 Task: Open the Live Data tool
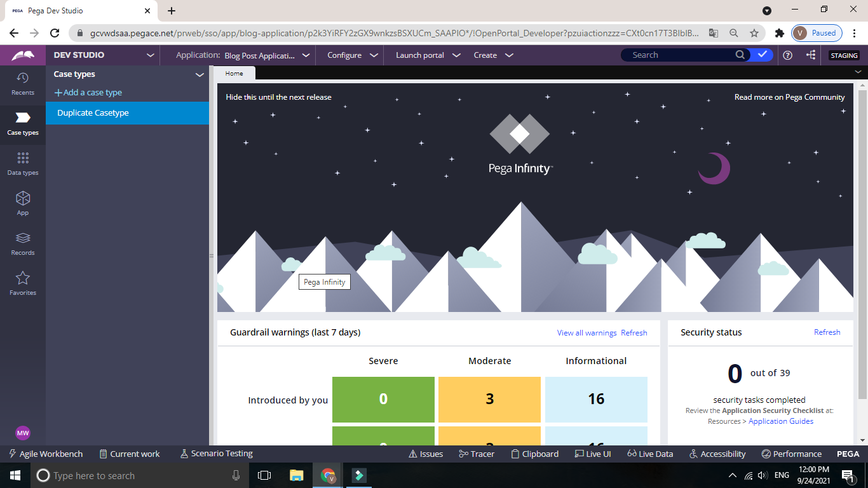tap(650, 454)
